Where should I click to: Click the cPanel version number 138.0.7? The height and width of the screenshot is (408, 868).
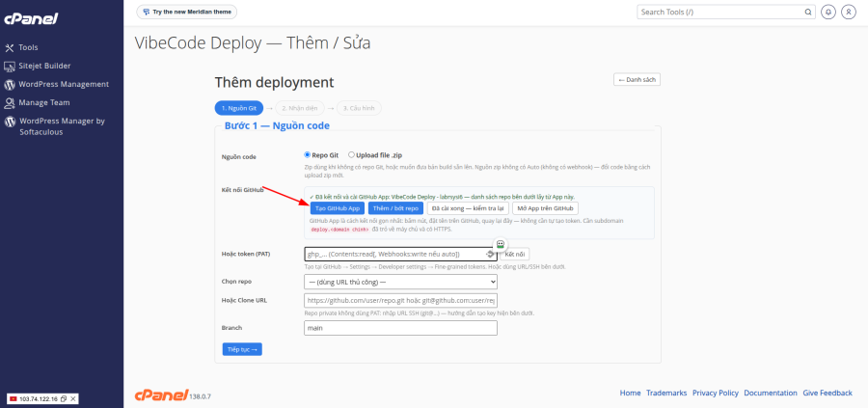point(201,397)
